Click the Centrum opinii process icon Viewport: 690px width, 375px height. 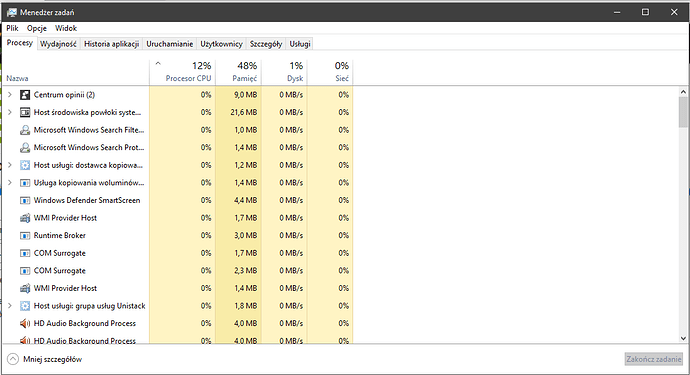click(x=25, y=95)
